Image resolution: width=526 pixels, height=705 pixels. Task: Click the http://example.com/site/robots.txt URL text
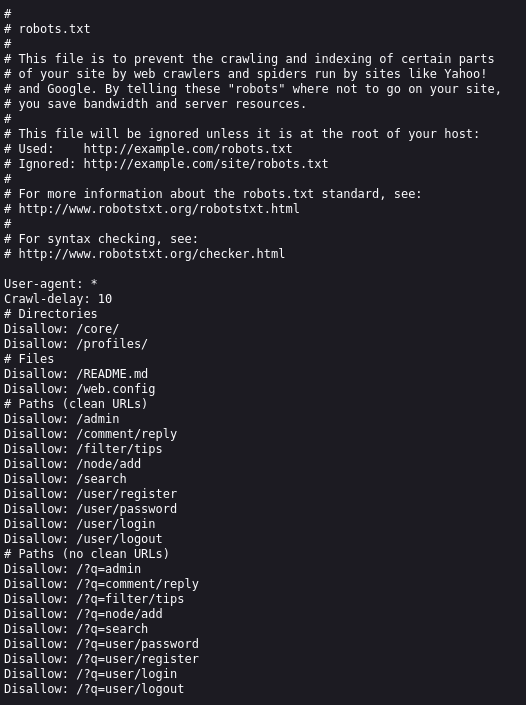[x=206, y=164]
